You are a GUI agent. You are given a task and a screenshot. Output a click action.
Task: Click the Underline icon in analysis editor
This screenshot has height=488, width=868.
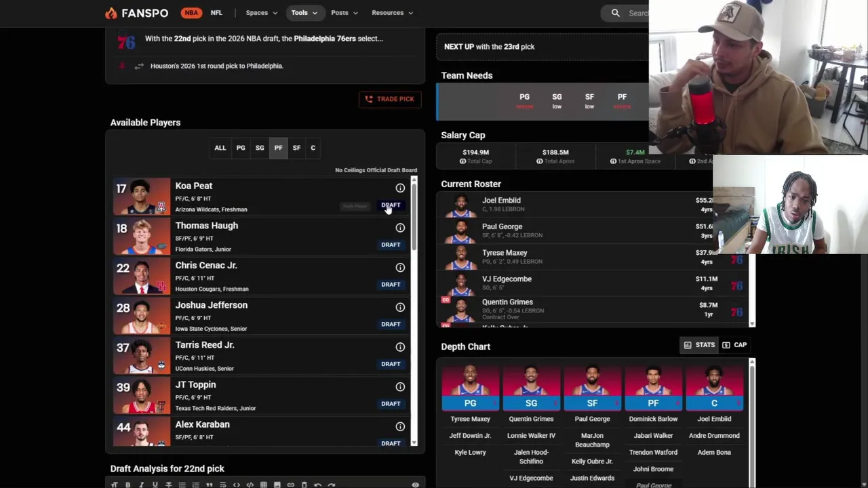point(155,485)
